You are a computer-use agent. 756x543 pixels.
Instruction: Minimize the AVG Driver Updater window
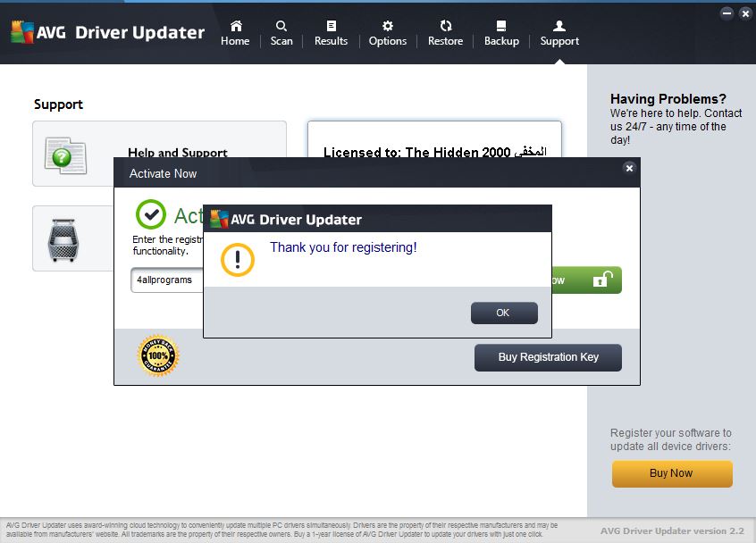click(727, 13)
